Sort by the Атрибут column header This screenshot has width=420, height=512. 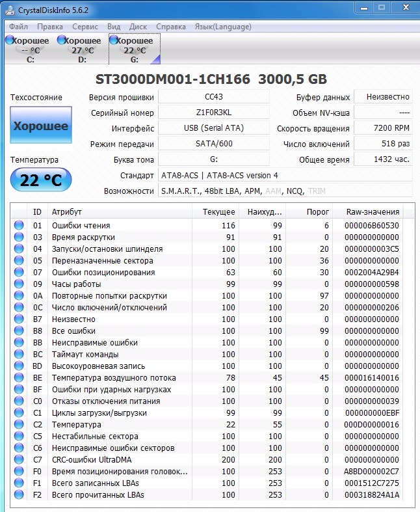coord(120,212)
